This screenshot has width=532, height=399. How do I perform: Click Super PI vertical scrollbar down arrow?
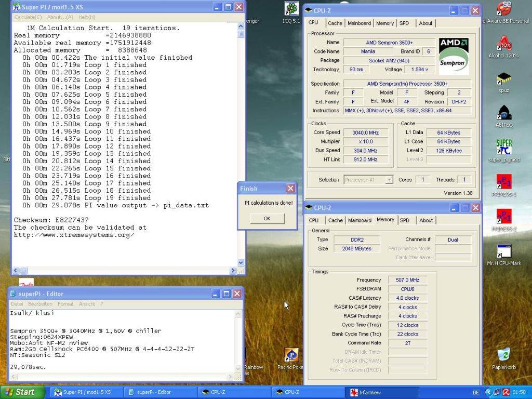point(241,263)
